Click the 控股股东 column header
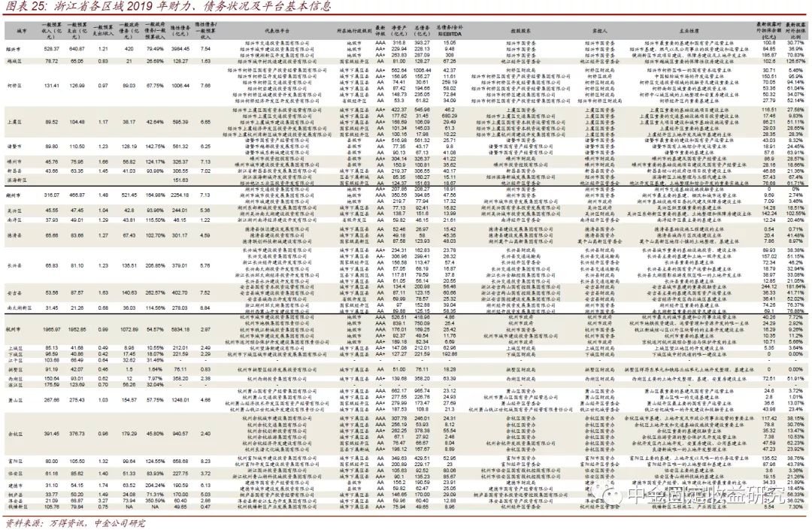This screenshot has height=530, width=812. 520,32
